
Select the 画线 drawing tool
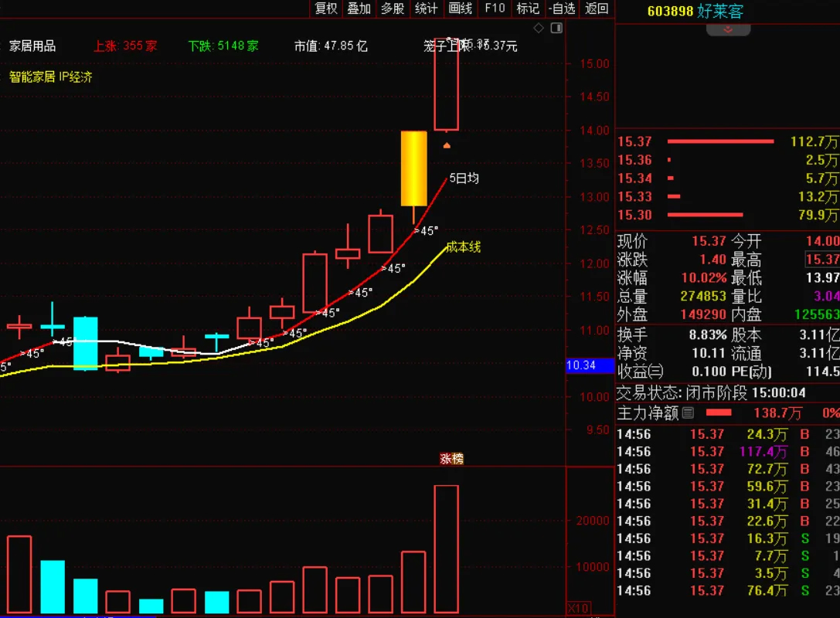point(459,9)
